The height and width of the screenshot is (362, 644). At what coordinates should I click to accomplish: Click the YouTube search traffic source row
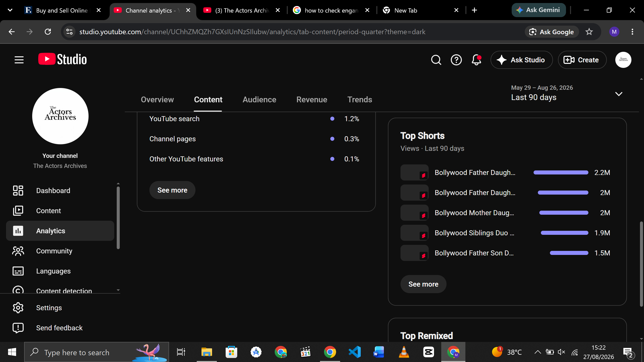[x=254, y=119]
